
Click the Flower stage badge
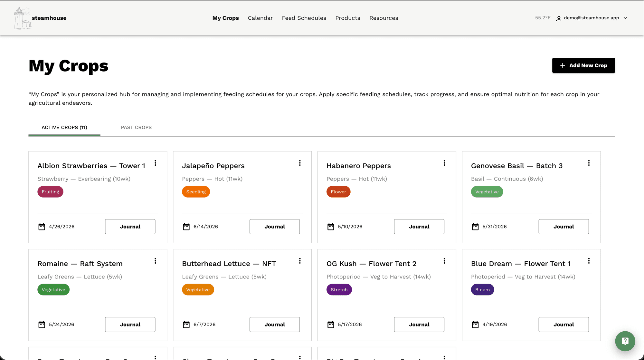pyautogui.click(x=338, y=192)
